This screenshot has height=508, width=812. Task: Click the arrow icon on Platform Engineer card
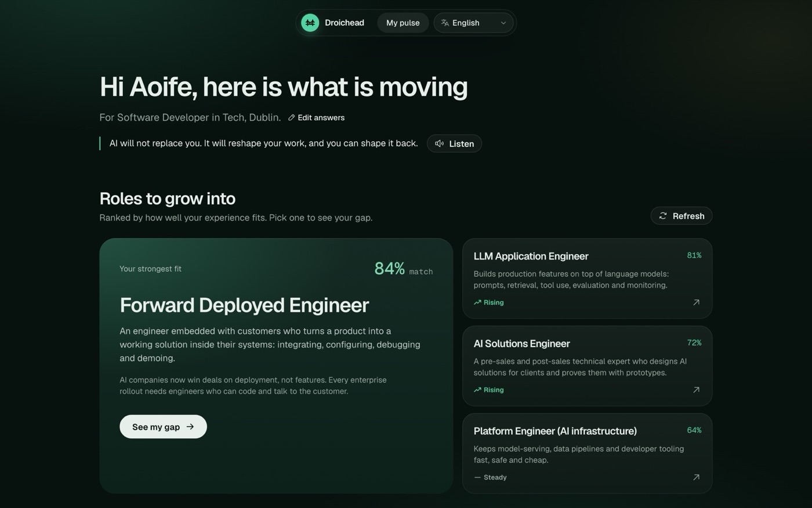696,477
